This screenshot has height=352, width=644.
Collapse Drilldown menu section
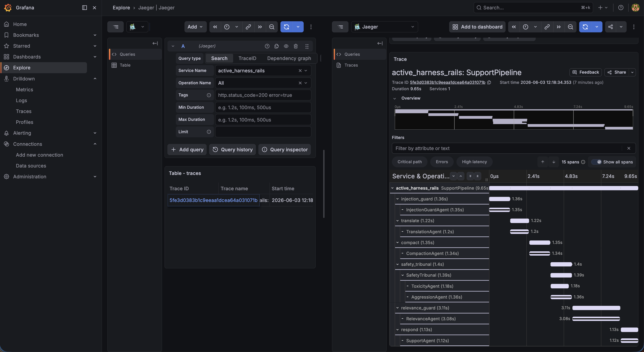(x=95, y=79)
